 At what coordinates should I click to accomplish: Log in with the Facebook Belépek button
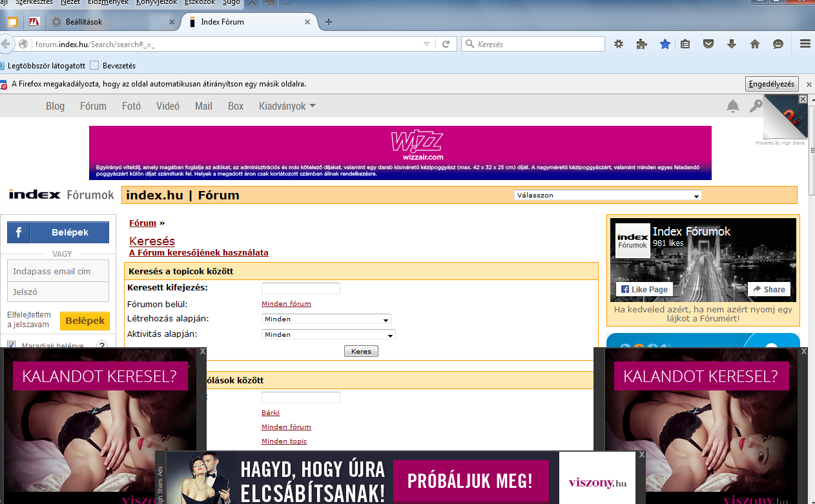pos(58,232)
